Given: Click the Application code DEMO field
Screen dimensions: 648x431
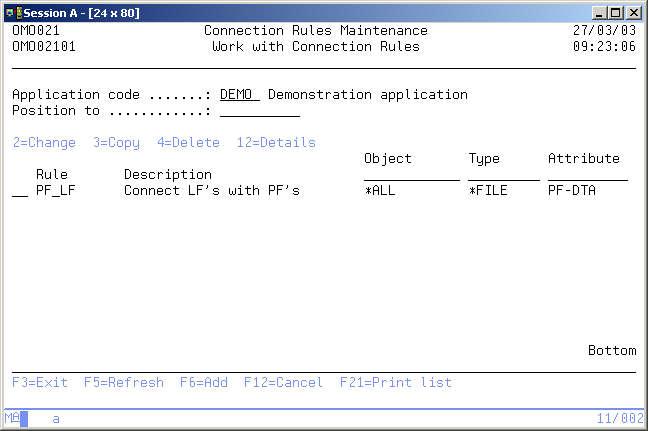Looking at the screenshot, I should coord(239,95).
